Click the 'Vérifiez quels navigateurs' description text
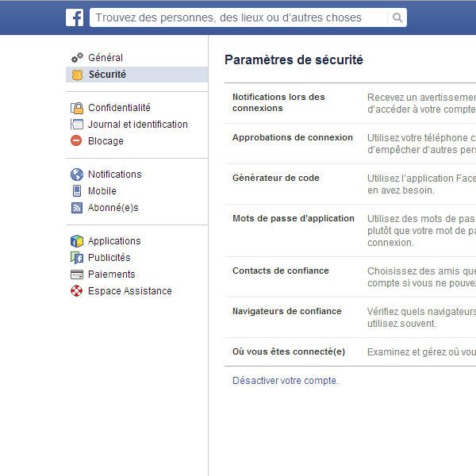This screenshot has width=476, height=476. pos(422,317)
